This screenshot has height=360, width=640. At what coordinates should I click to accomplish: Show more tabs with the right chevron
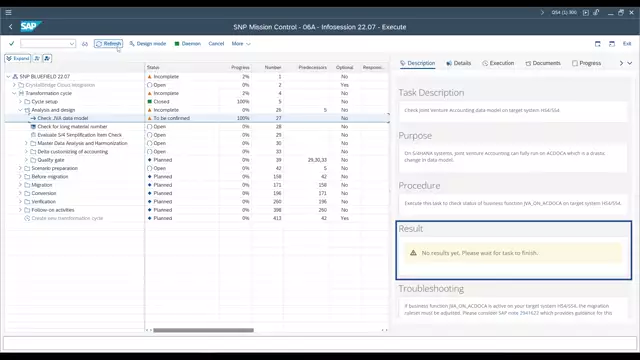click(621, 63)
